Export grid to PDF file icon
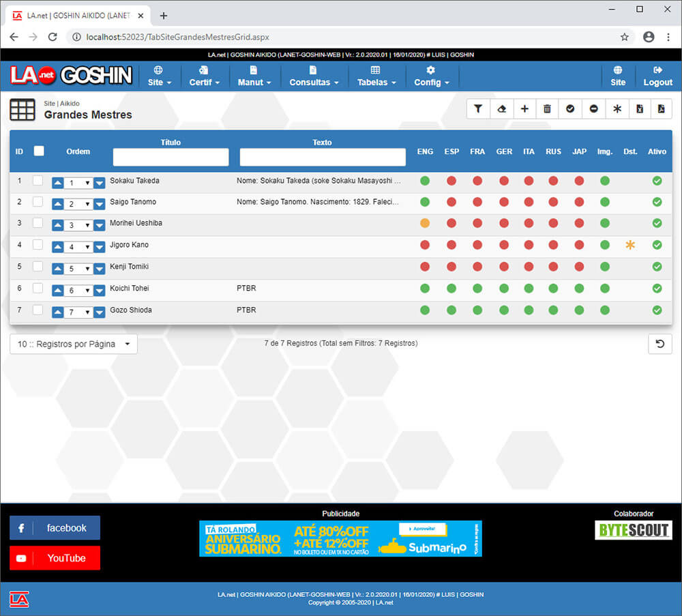 tap(660, 109)
